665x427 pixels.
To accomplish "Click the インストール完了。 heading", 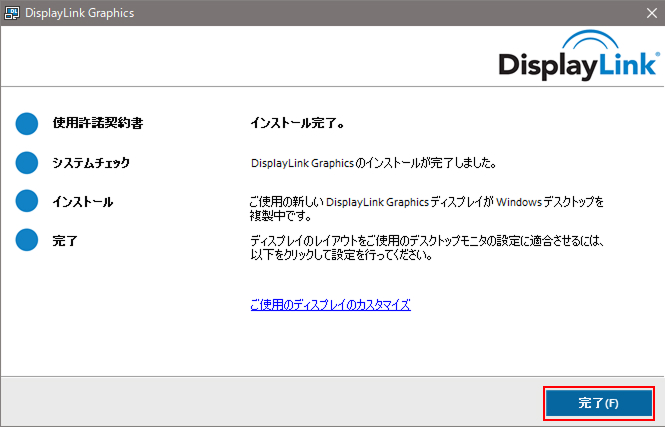I will [297, 124].
